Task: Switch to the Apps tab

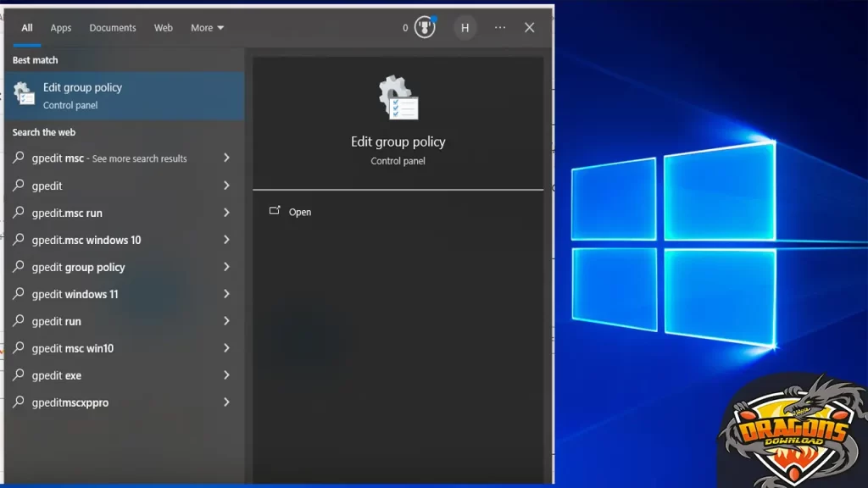Action: click(x=60, y=27)
